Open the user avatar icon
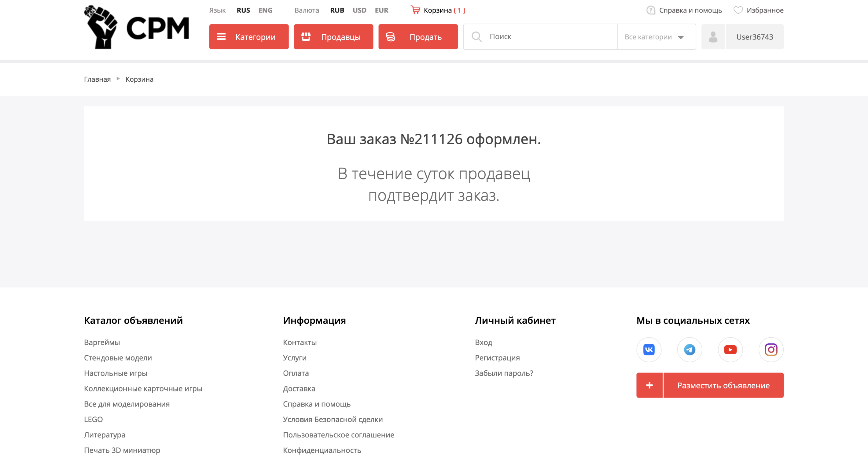 pos(713,37)
